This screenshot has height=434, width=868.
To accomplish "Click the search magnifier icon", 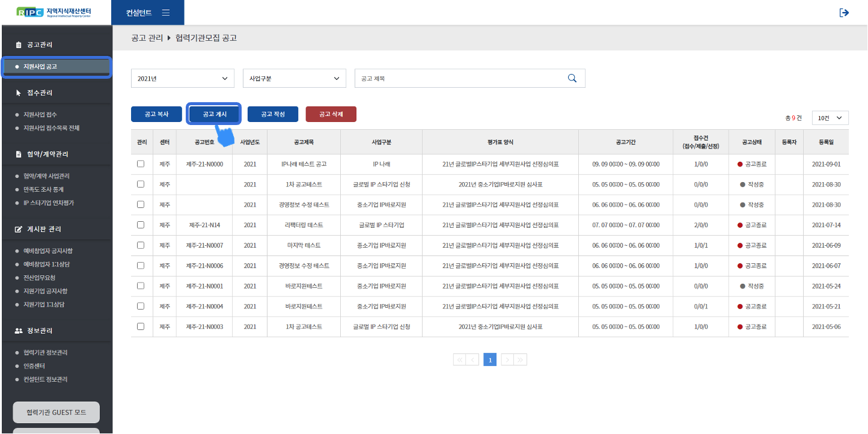I will pos(572,78).
